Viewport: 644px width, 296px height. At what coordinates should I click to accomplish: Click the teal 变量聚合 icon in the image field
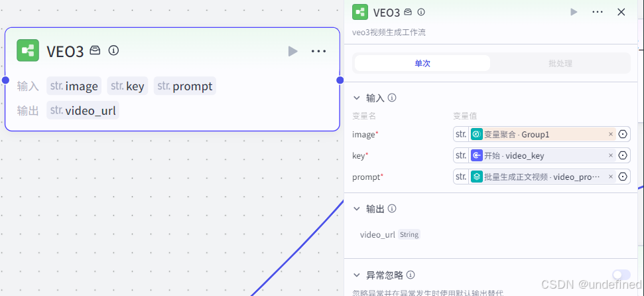pyautogui.click(x=477, y=134)
